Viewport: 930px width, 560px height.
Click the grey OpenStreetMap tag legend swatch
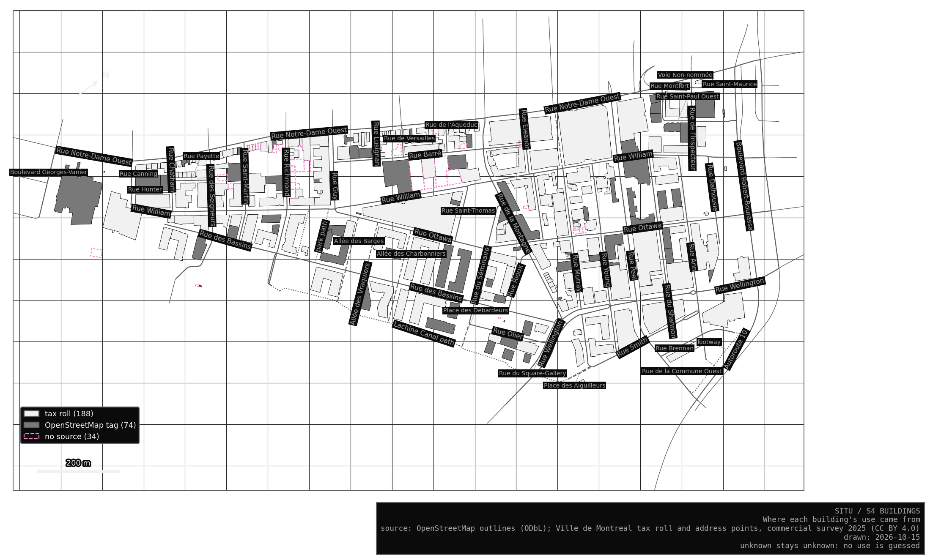[x=32, y=425]
